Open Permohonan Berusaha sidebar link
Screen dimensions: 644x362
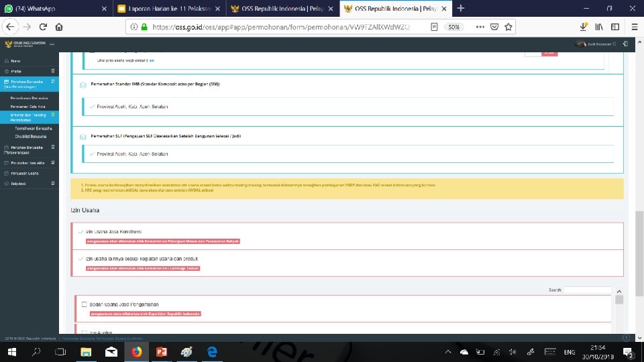(29, 99)
